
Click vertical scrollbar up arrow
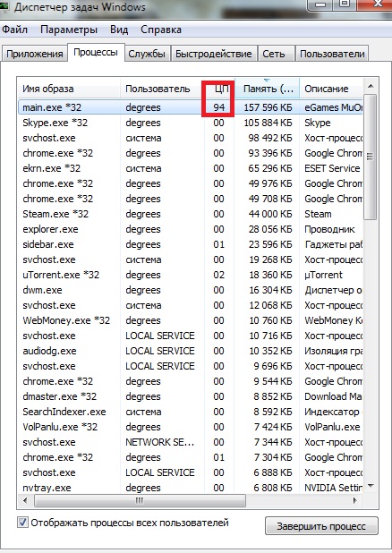click(x=371, y=86)
